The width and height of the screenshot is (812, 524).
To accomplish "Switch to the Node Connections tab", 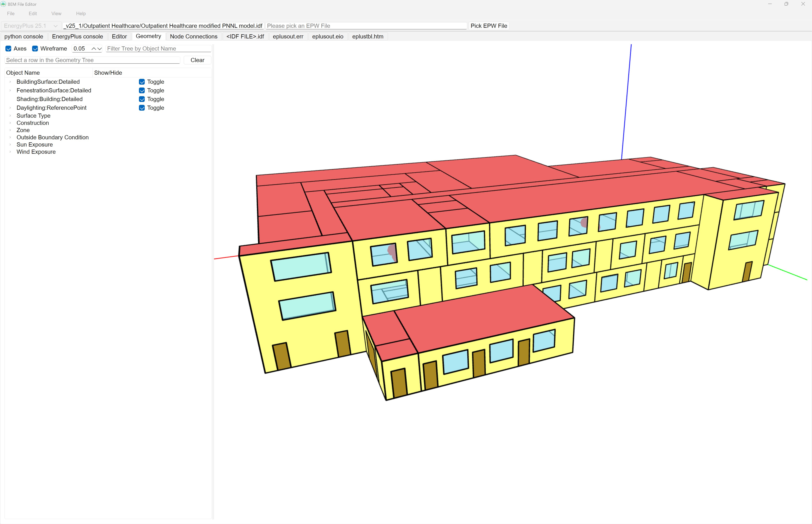I will tap(194, 36).
